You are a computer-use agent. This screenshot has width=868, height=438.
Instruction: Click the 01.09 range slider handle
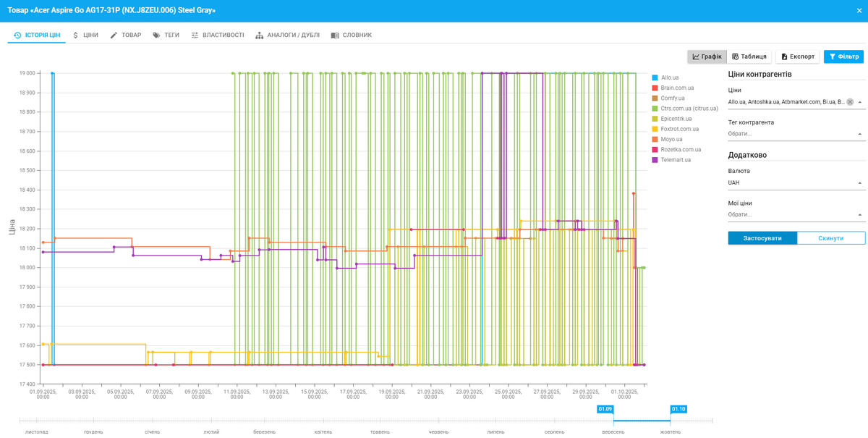pyautogui.click(x=605, y=410)
